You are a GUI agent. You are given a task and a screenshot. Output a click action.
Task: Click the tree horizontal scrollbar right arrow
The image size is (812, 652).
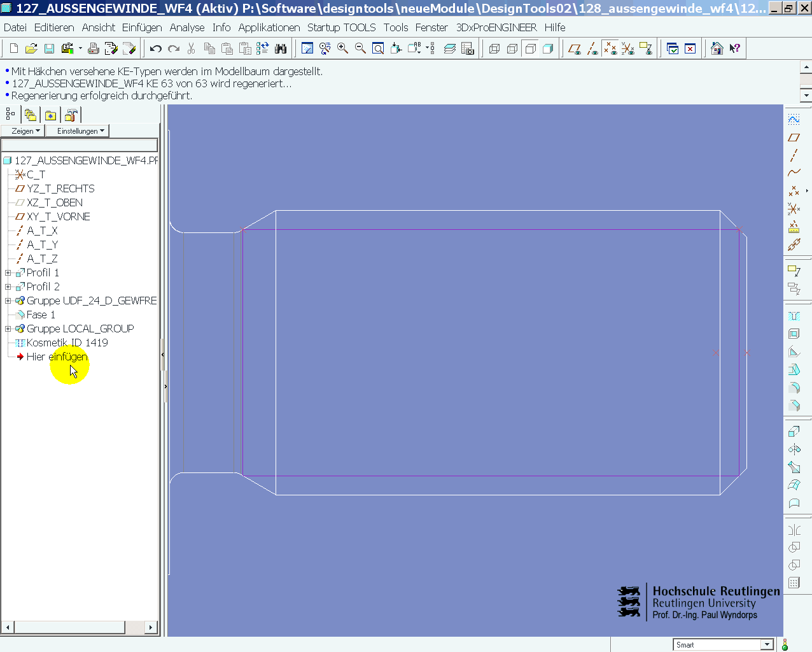[x=151, y=627]
